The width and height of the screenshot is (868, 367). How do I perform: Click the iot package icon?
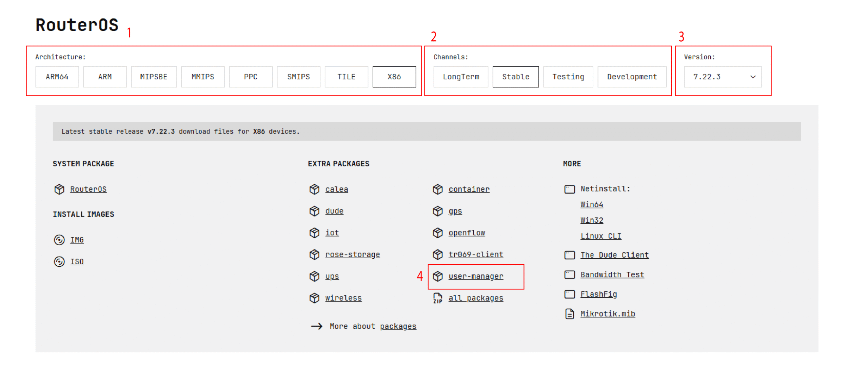tap(314, 232)
